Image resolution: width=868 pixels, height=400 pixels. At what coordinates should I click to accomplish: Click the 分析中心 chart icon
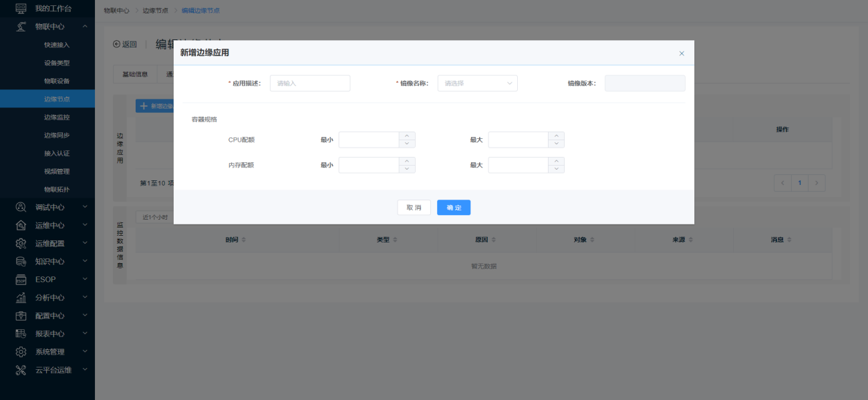pyautogui.click(x=21, y=297)
